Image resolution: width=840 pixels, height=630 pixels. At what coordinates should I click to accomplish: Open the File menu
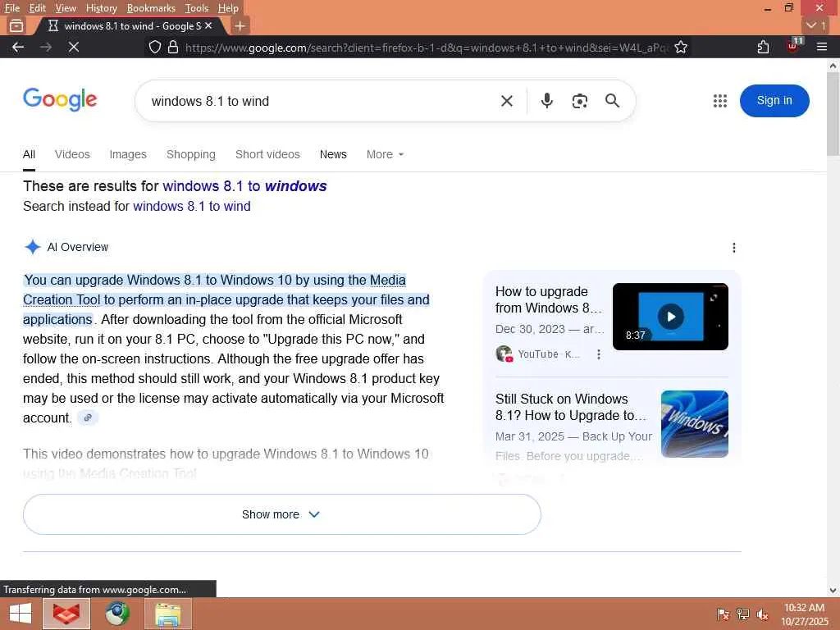(x=11, y=8)
